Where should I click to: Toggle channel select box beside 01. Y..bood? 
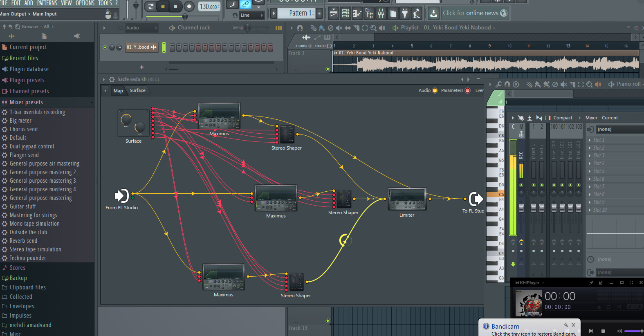[x=164, y=47]
